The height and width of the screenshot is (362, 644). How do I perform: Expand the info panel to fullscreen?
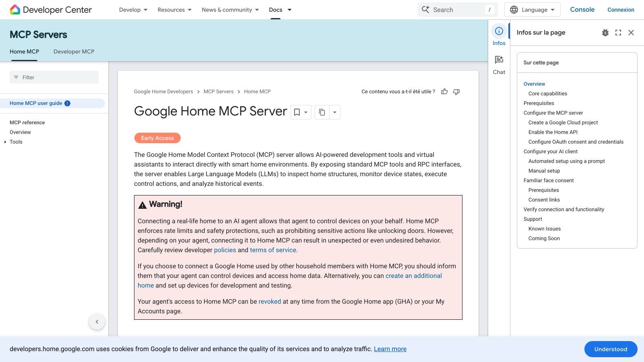point(618,33)
